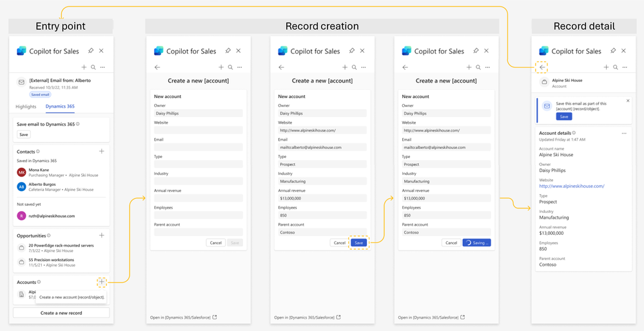Click Employees field 850 in the Saving... form
This screenshot has width=644, height=331.
447,215
